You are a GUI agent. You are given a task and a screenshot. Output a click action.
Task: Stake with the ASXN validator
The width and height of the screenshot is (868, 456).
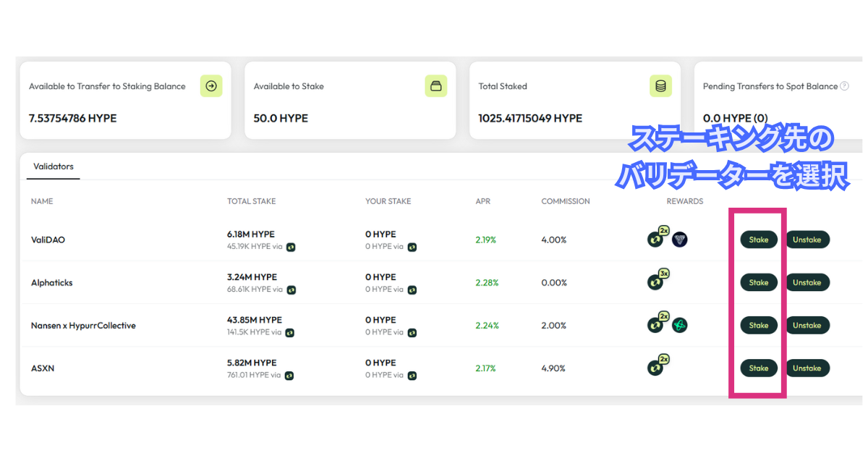(759, 368)
